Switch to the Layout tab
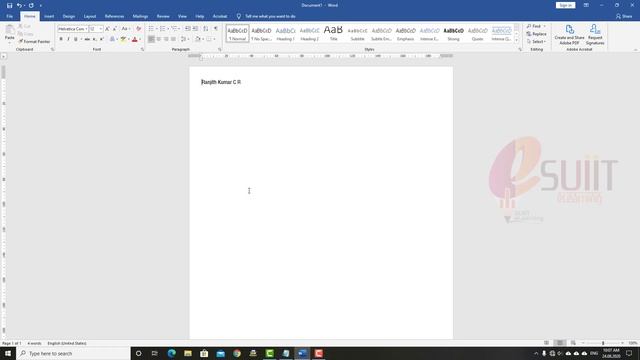 click(90, 16)
